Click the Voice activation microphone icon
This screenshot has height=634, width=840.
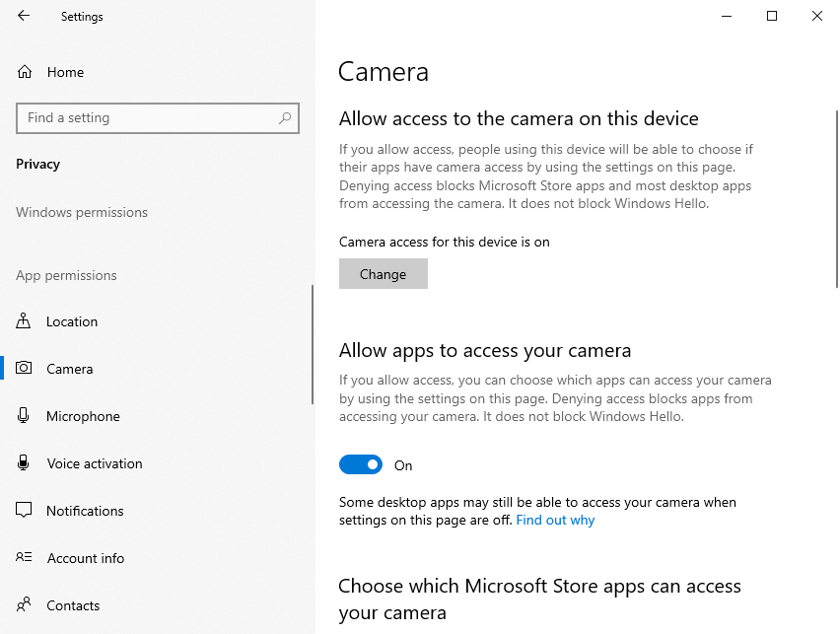point(22,463)
